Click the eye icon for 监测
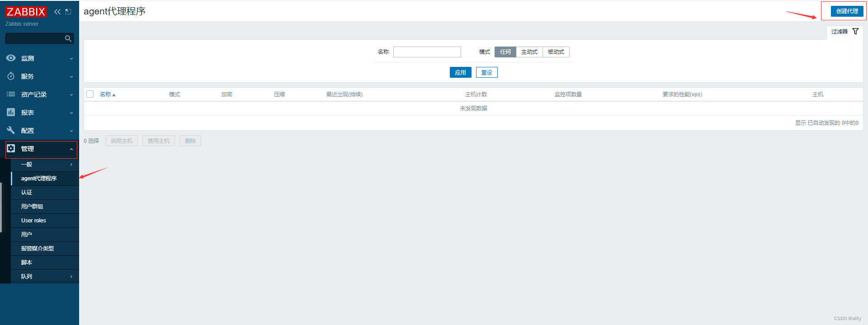 (11, 58)
